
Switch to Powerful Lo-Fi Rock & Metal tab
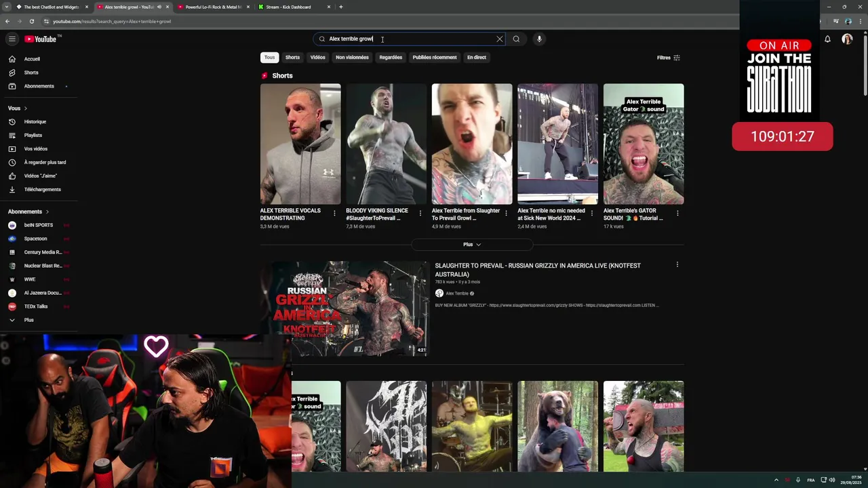(213, 7)
